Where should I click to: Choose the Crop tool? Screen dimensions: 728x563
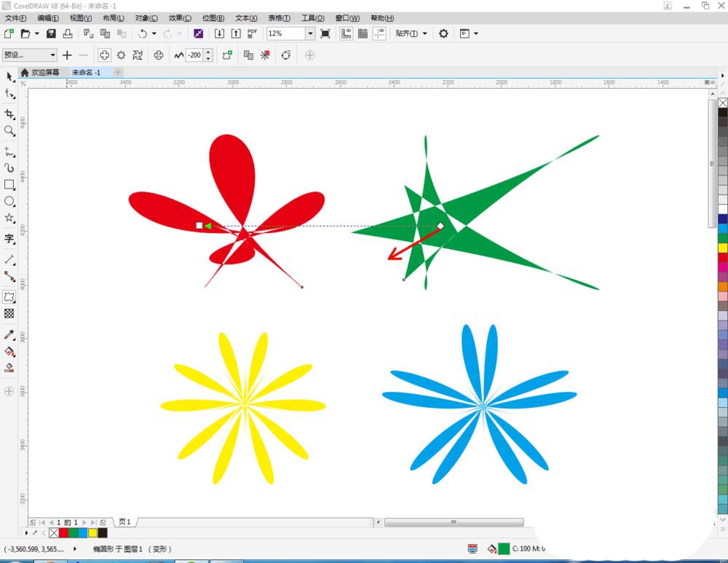(x=9, y=114)
